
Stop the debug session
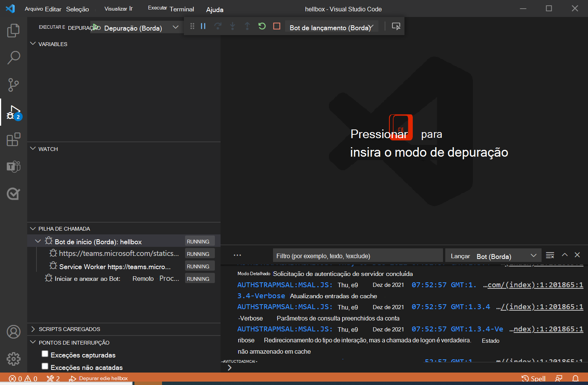[277, 26]
